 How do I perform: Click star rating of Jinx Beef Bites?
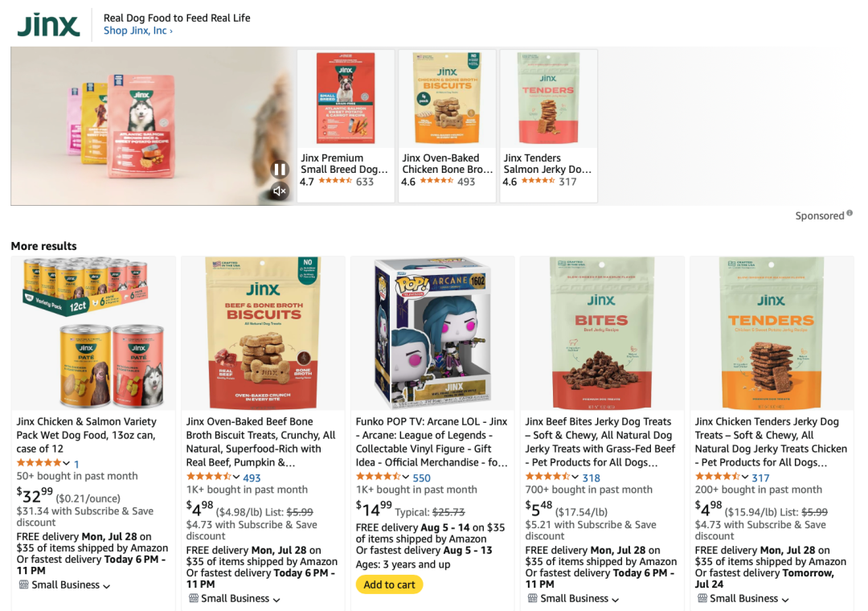[548, 477]
